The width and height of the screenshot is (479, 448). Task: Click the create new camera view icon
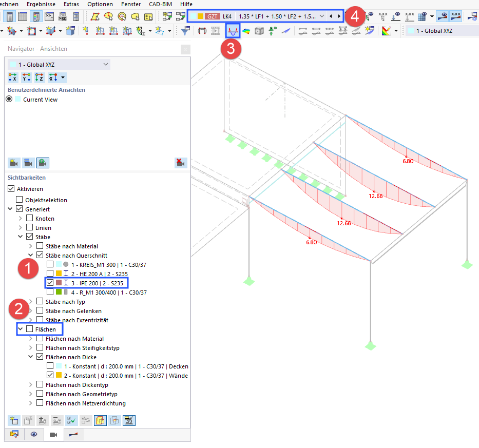pyautogui.click(x=14, y=163)
